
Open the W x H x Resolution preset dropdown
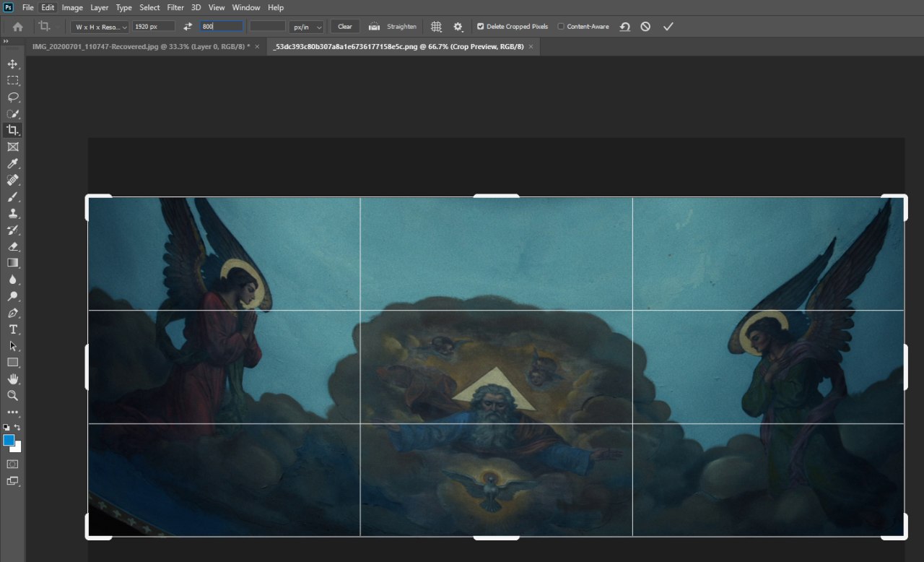pyautogui.click(x=100, y=27)
